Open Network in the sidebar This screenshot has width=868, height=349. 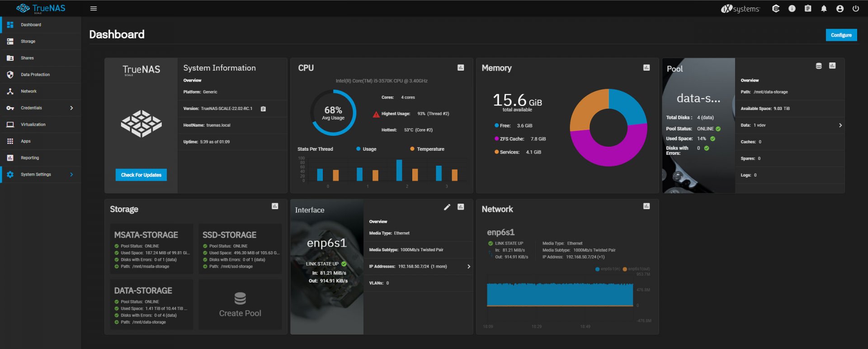(x=41, y=91)
